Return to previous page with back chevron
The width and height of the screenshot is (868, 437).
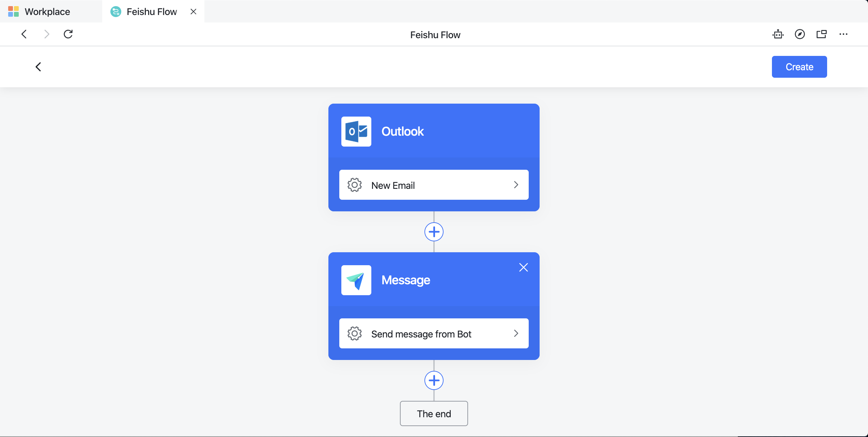(x=38, y=67)
